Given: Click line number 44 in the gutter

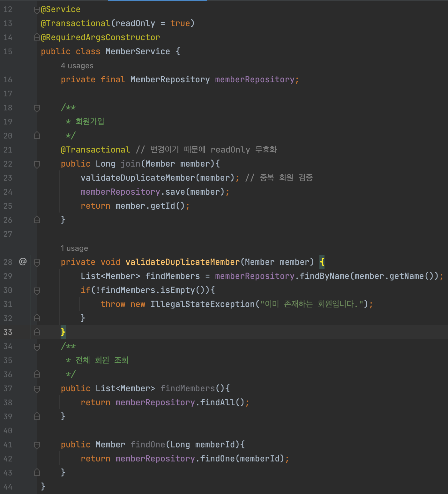Looking at the screenshot, I should (8, 487).
